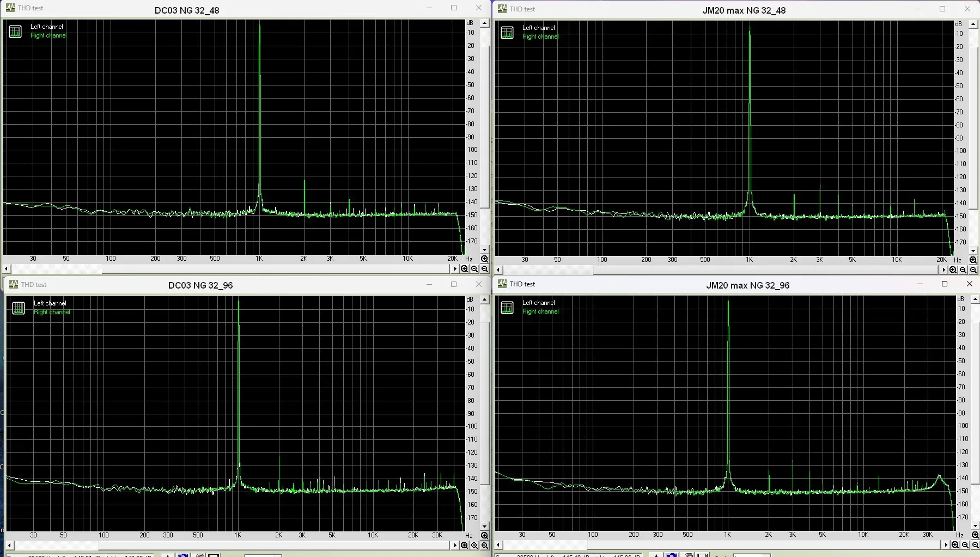
Task: Select Left channel legend label in DC03 NG 32_96
Action: point(50,303)
